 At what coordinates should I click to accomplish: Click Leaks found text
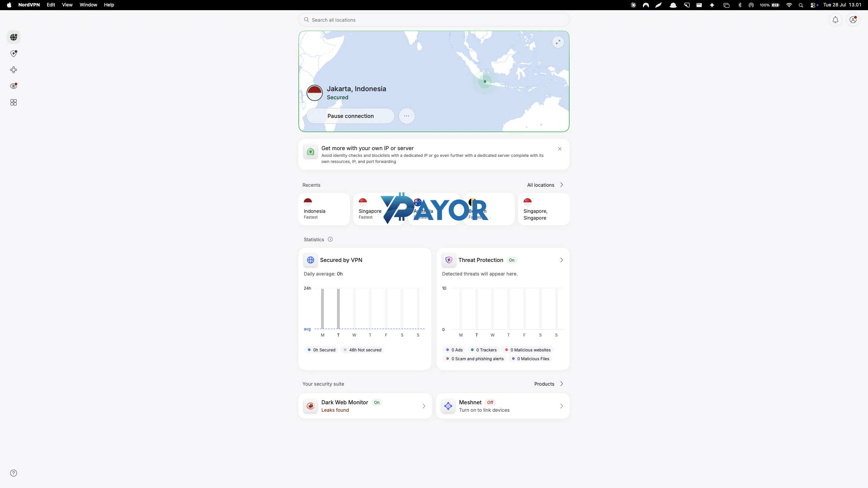335,410
